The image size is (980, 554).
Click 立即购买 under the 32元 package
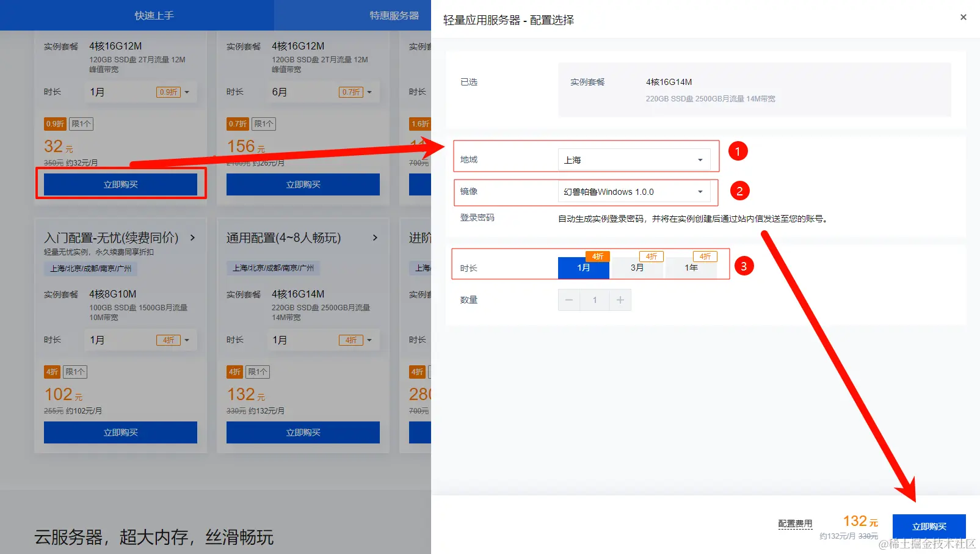(x=120, y=184)
